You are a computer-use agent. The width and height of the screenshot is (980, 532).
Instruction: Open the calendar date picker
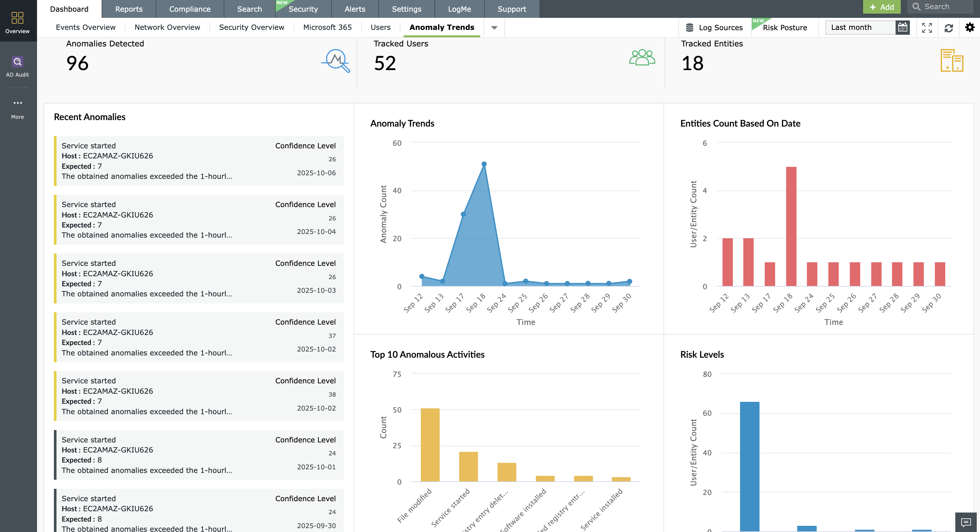(902, 27)
